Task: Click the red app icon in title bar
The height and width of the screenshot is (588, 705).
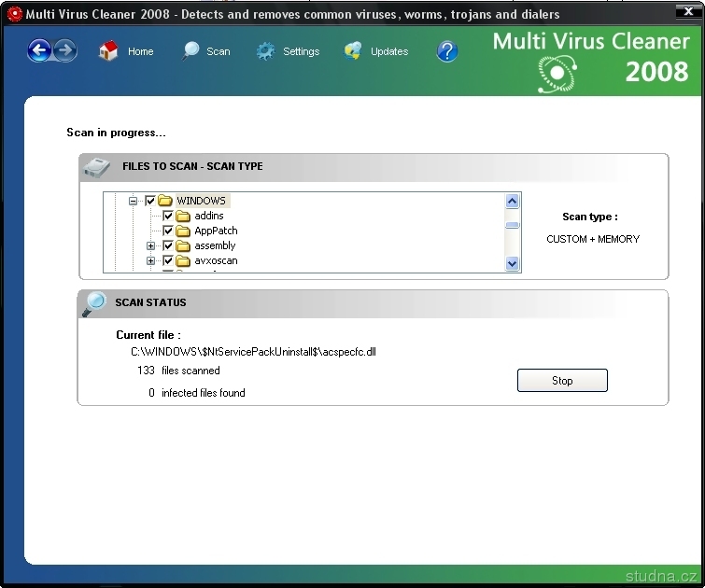Action: point(15,14)
